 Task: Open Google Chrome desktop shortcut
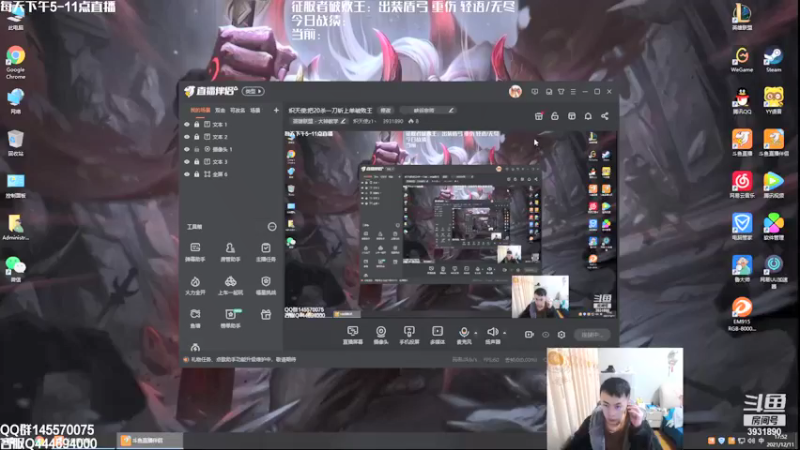[16, 63]
